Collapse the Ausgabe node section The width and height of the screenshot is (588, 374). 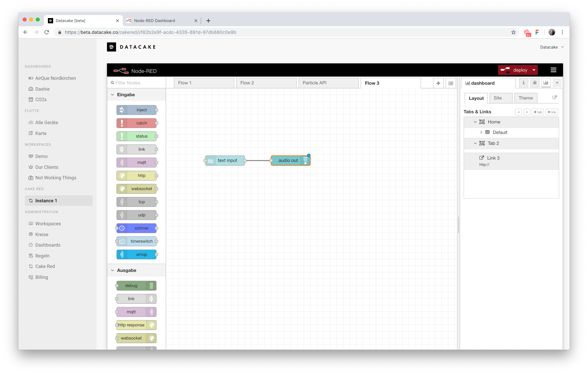(113, 270)
